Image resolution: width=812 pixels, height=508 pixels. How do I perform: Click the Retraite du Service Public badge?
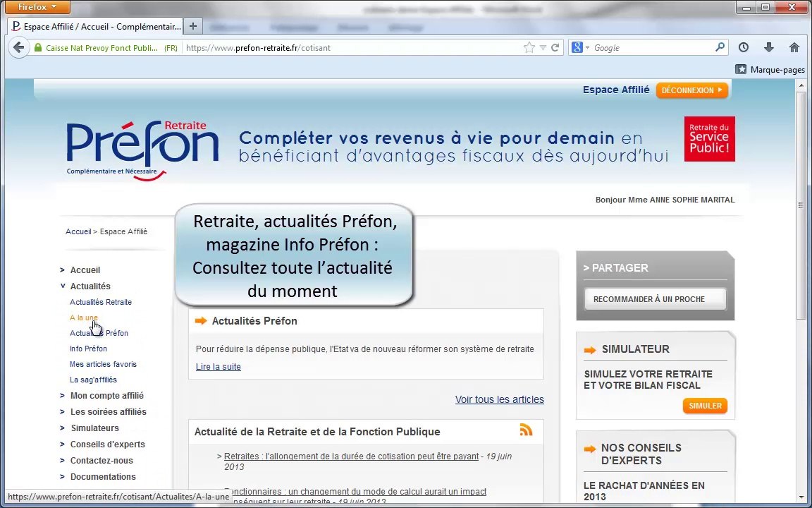tap(710, 138)
